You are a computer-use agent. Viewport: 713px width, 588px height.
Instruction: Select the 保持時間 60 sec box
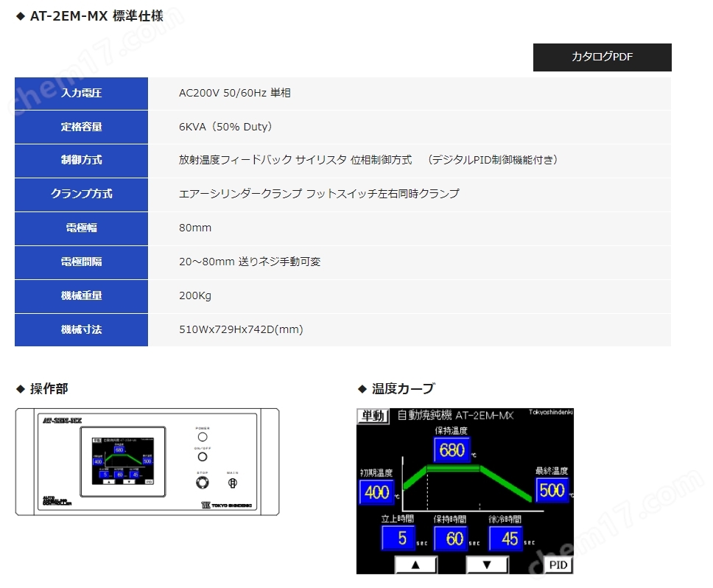(x=451, y=539)
